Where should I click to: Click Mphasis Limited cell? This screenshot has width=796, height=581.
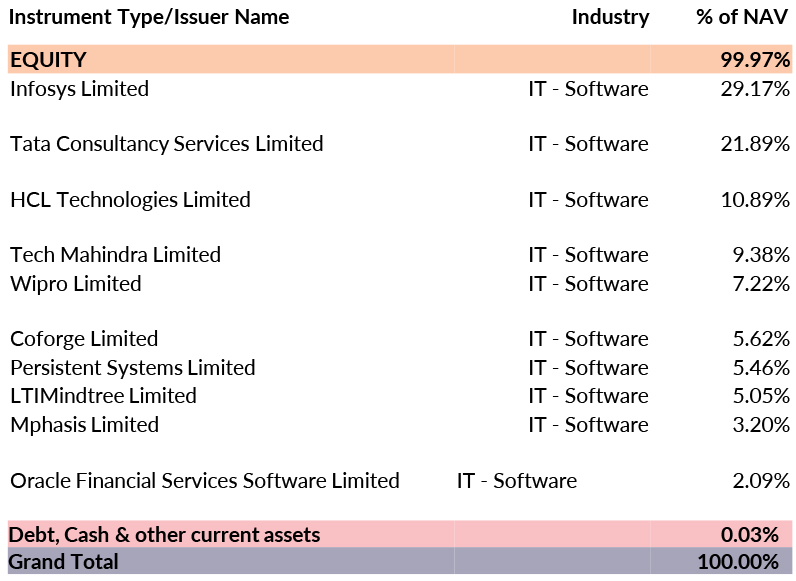84,425
